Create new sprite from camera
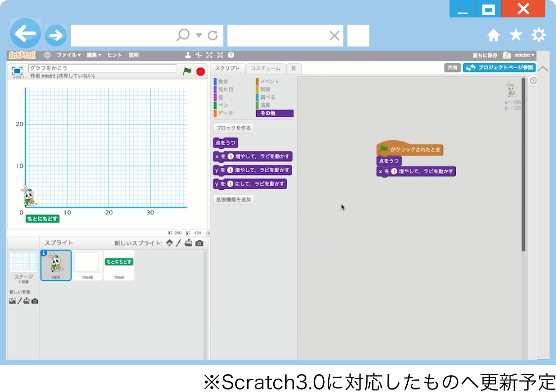This screenshot has height=392, width=556. point(200,243)
